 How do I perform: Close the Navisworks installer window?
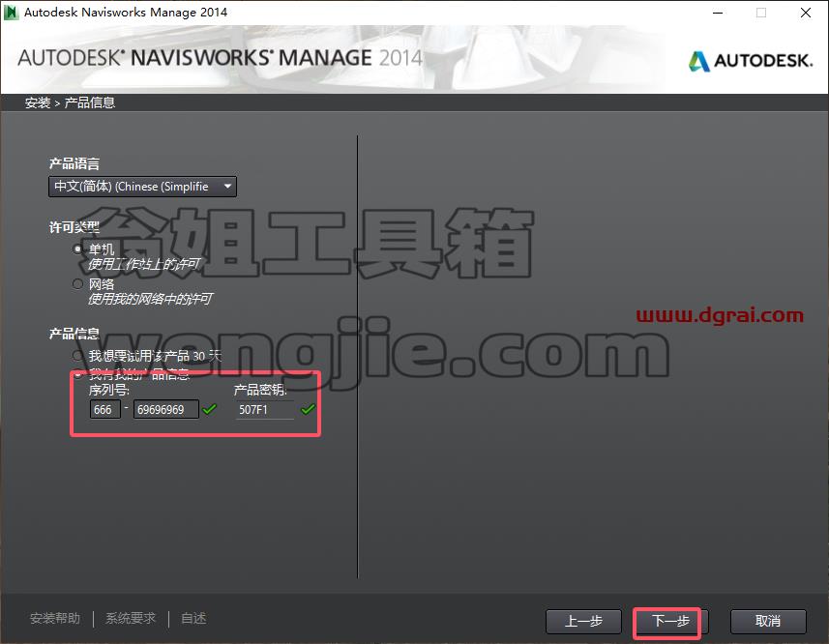806,13
